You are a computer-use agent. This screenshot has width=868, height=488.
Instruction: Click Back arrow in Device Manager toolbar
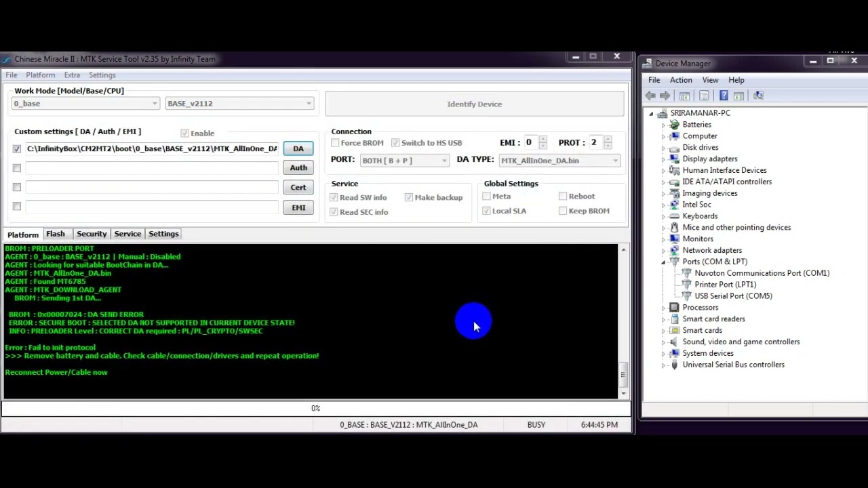click(650, 96)
